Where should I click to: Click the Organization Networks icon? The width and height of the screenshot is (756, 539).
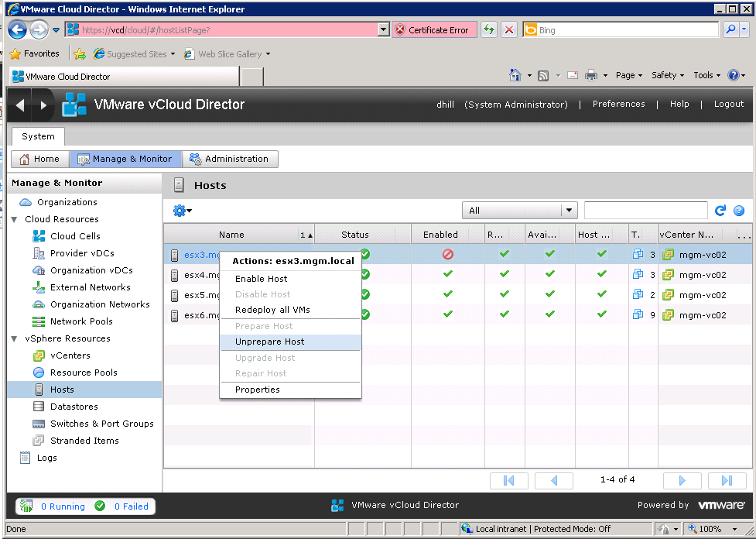[x=39, y=304]
